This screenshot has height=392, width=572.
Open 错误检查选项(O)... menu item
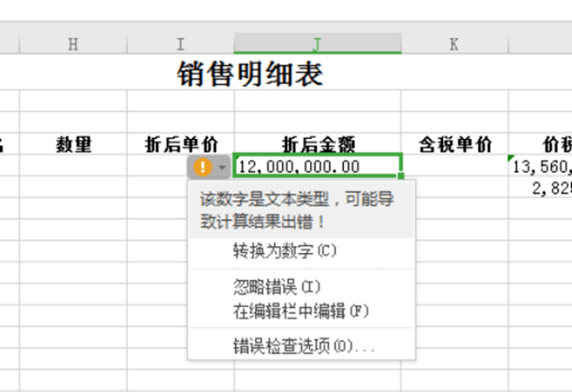tap(301, 346)
